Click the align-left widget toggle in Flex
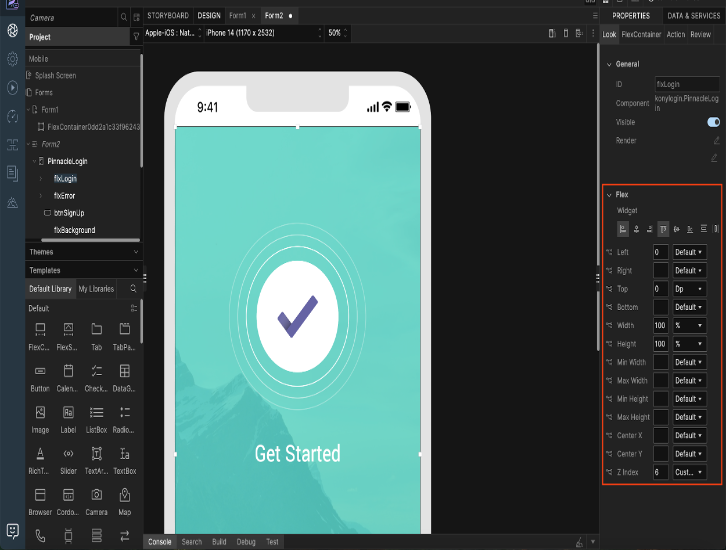Screen dimensions: 726x550 click(622, 229)
